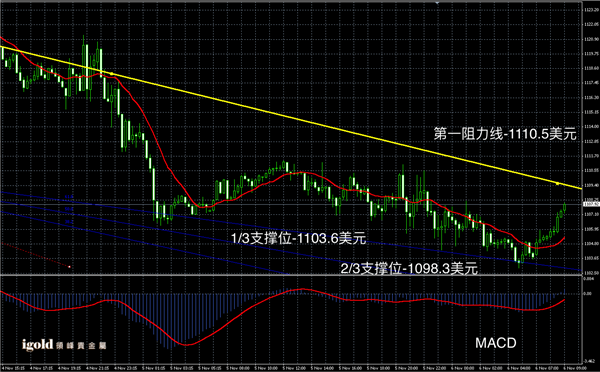
Task: Click the 1/3支撑位-1103.6美元 support label
Action: coord(298,238)
